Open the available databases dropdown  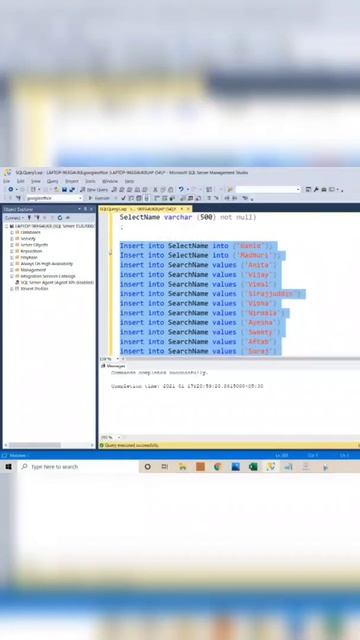(53, 198)
